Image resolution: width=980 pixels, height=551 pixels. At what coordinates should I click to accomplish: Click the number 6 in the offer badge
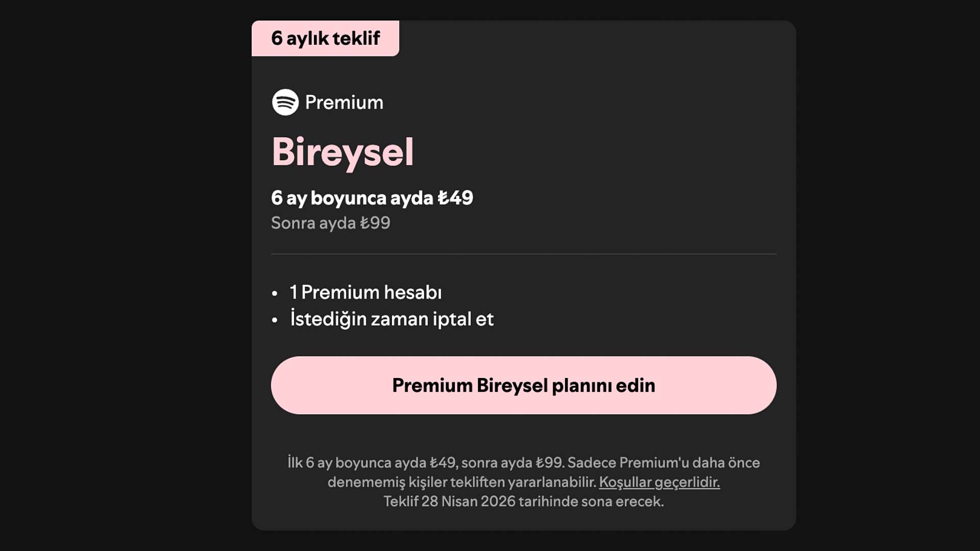[x=277, y=38]
